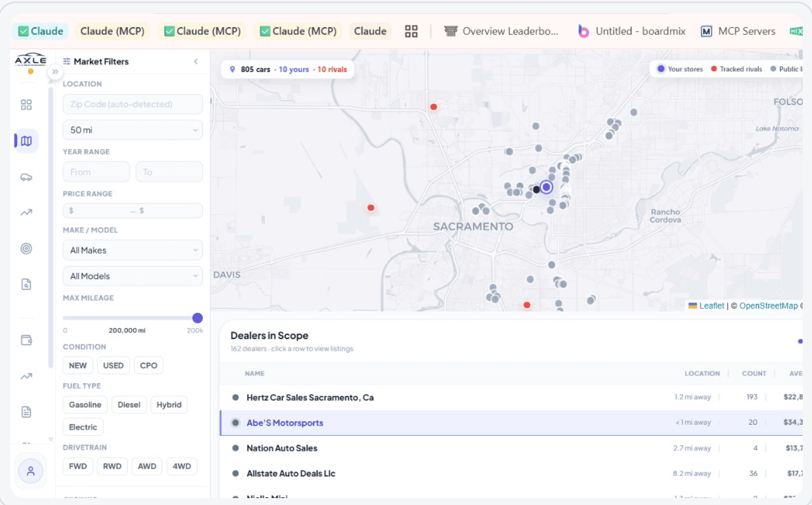The width and height of the screenshot is (812, 505).
Task: Click the 10 yours count label
Action: click(x=294, y=69)
